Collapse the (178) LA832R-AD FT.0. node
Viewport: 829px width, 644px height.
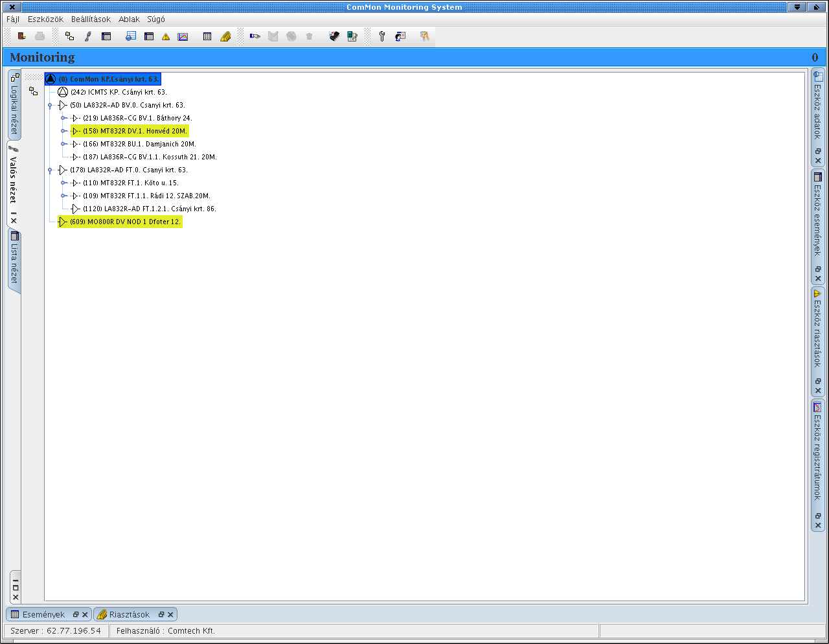click(x=50, y=170)
